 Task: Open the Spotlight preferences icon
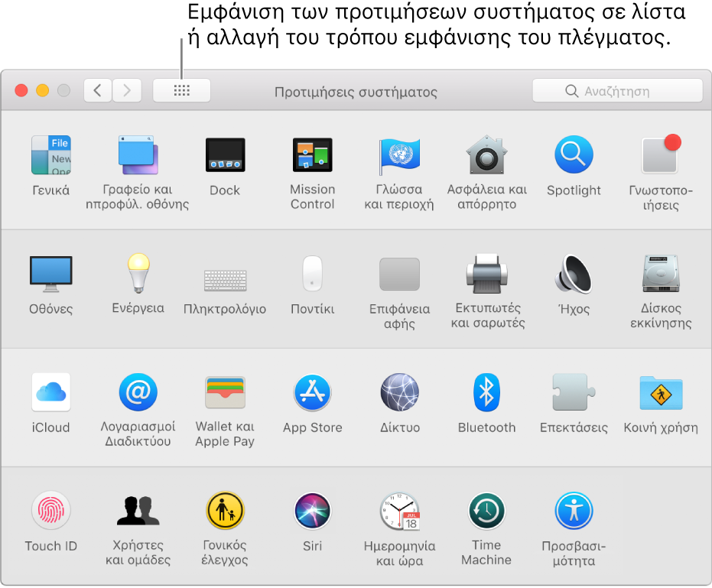pos(574,154)
